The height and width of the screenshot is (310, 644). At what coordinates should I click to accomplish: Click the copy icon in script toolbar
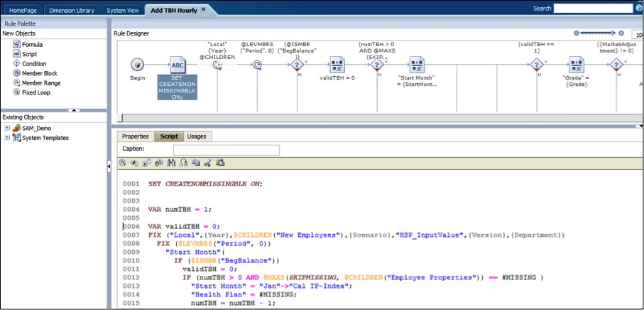point(195,163)
